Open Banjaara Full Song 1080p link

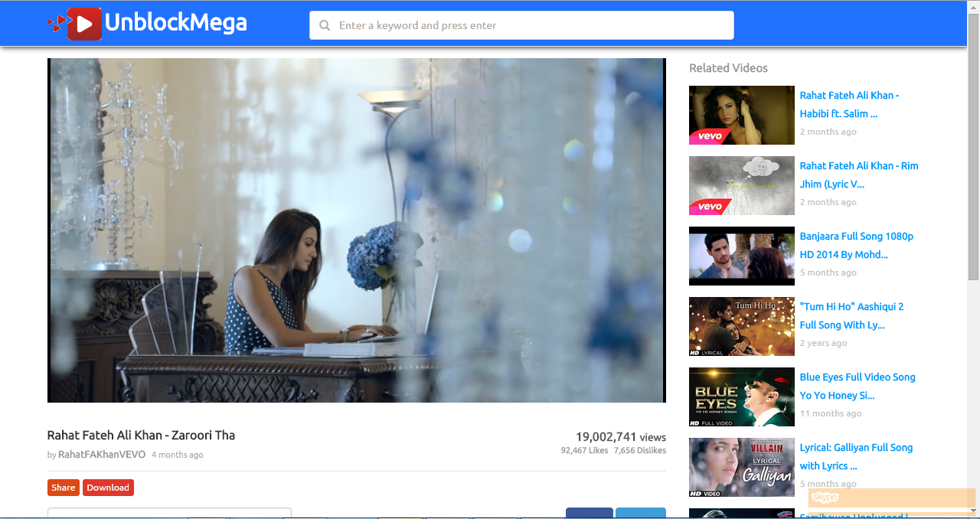tap(857, 245)
